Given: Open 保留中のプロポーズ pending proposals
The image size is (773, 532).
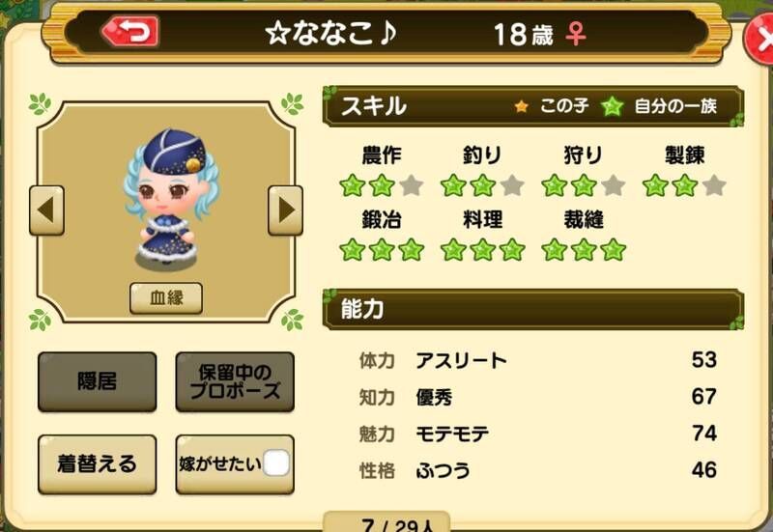Looking at the screenshot, I should [235, 381].
